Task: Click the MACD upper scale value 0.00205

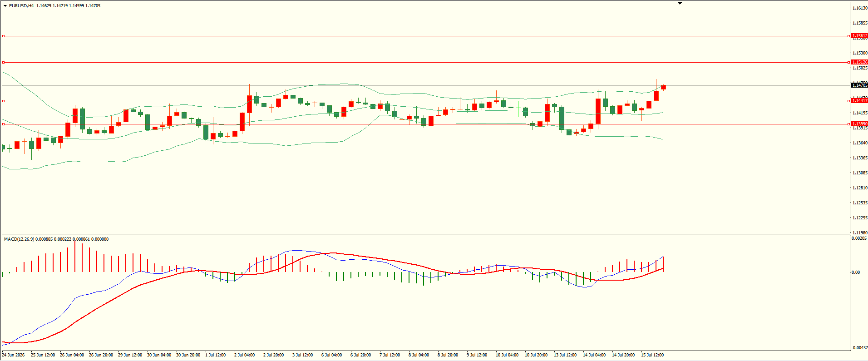Action: [859, 238]
